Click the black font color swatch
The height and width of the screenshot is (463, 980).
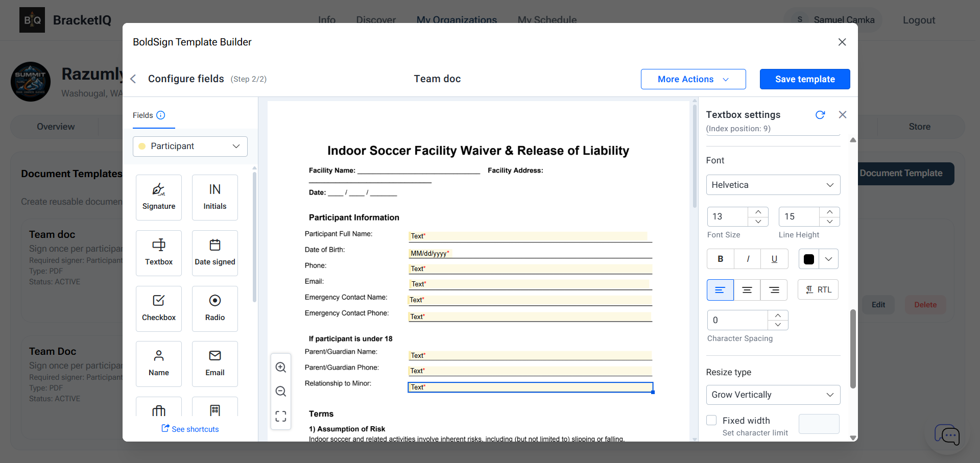[809, 259]
